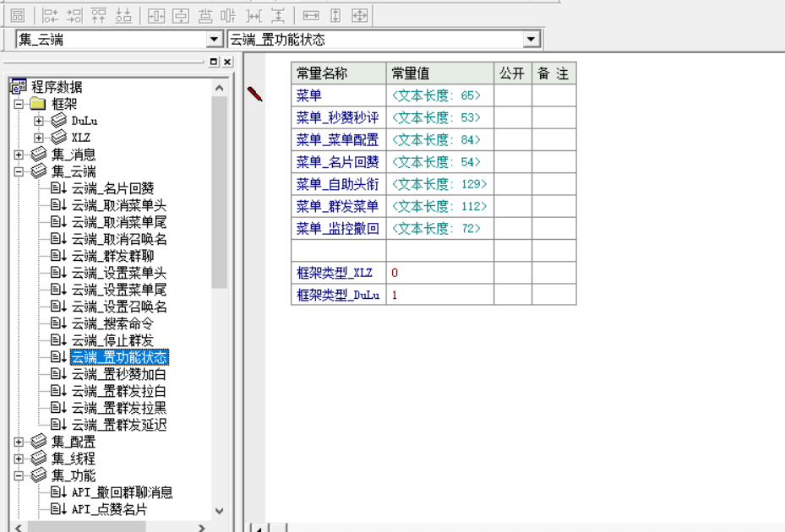Click the align top edges toolbar icon

click(x=99, y=15)
